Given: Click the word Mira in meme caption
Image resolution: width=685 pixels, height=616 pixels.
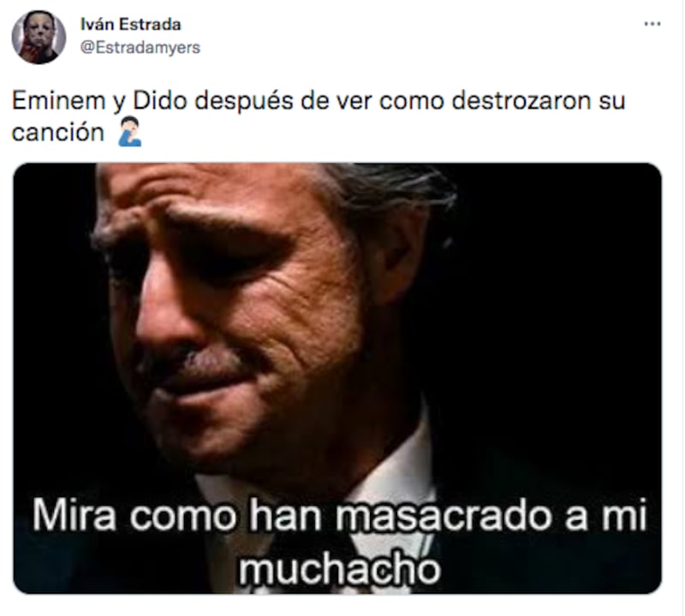Looking at the screenshot, I should pos(74,517).
